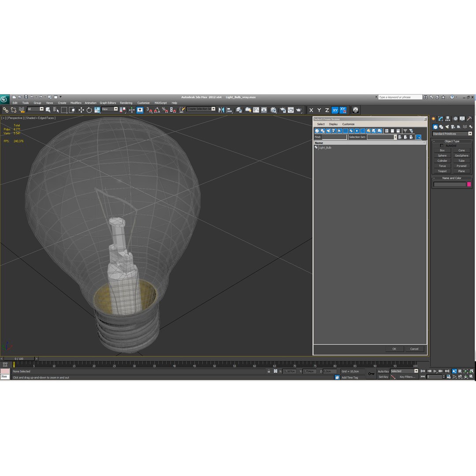
Task: Open the Material Editor icon
Action: click(274, 110)
